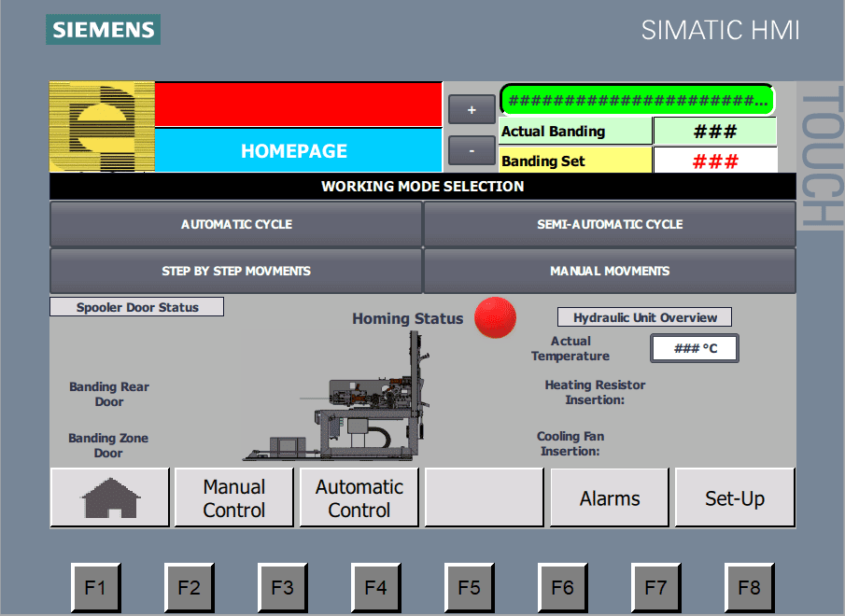The height and width of the screenshot is (616, 845).
Task: Click the red Homing Status indicator lamp
Action: (x=495, y=317)
